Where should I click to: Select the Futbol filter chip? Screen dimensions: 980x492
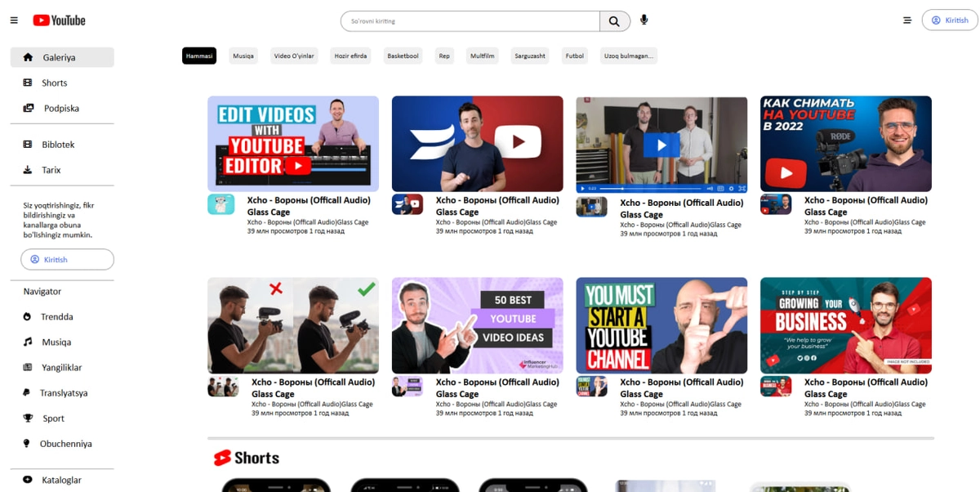click(575, 56)
